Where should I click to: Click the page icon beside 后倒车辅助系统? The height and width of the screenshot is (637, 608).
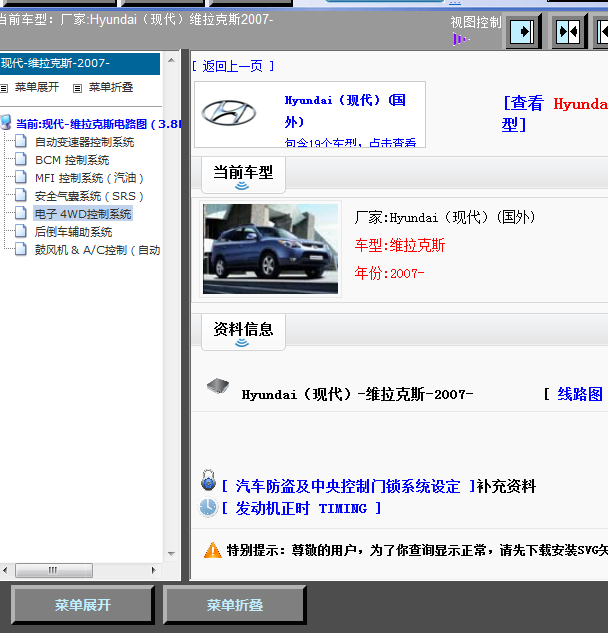(21, 231)
